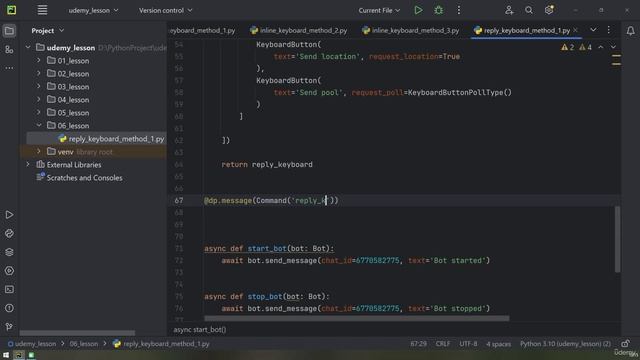
Task: Open the 4 spaces indent settings
Action: coord(498,344)
